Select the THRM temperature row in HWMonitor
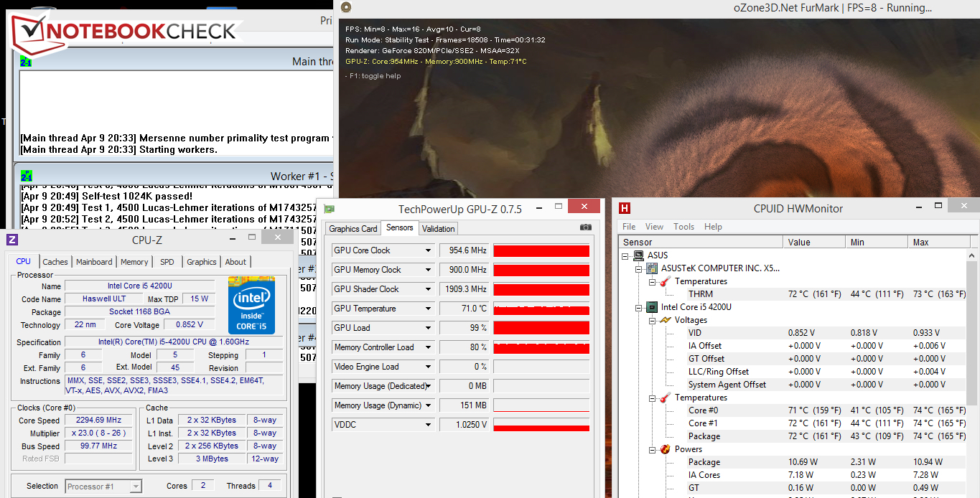 point(793,294)
